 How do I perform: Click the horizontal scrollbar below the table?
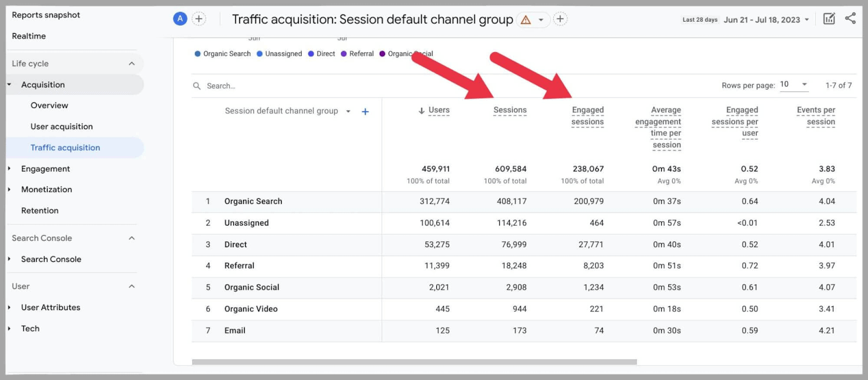click(414, 362)
